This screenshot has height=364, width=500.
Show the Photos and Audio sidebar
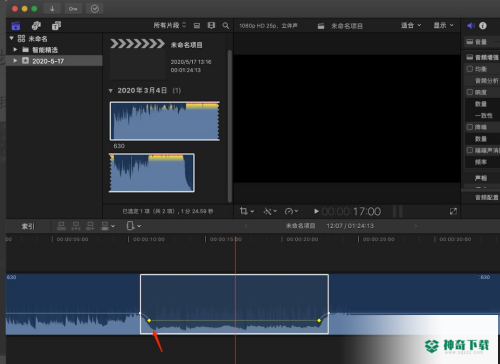pyautogui.click(x=36, y=26)
